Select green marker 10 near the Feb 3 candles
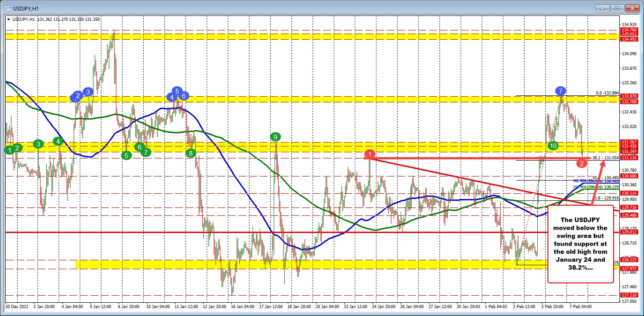 point(553,145)
